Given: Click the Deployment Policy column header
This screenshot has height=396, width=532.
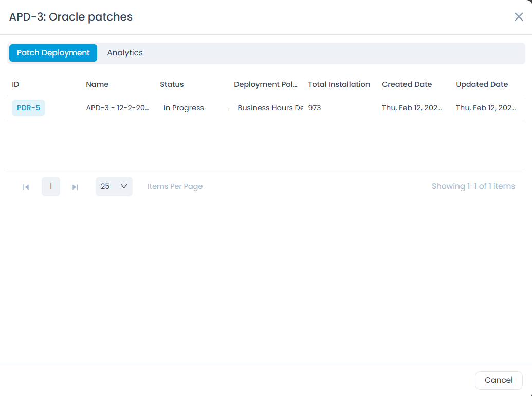Looking at the screenshot, I should 266,84.
